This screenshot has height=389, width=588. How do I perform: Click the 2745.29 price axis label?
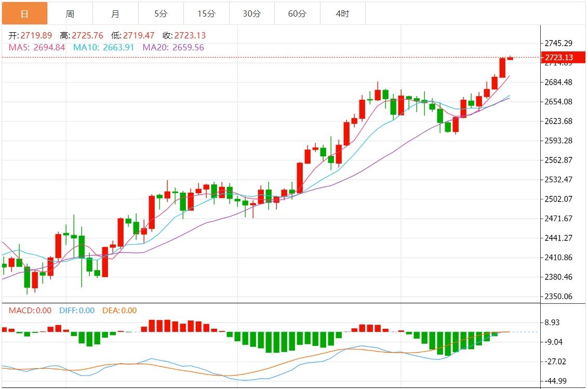558,43
